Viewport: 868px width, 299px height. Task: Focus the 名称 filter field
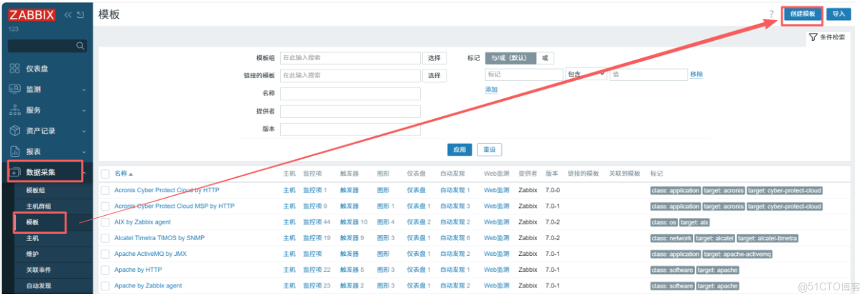[x=350, y=93]
